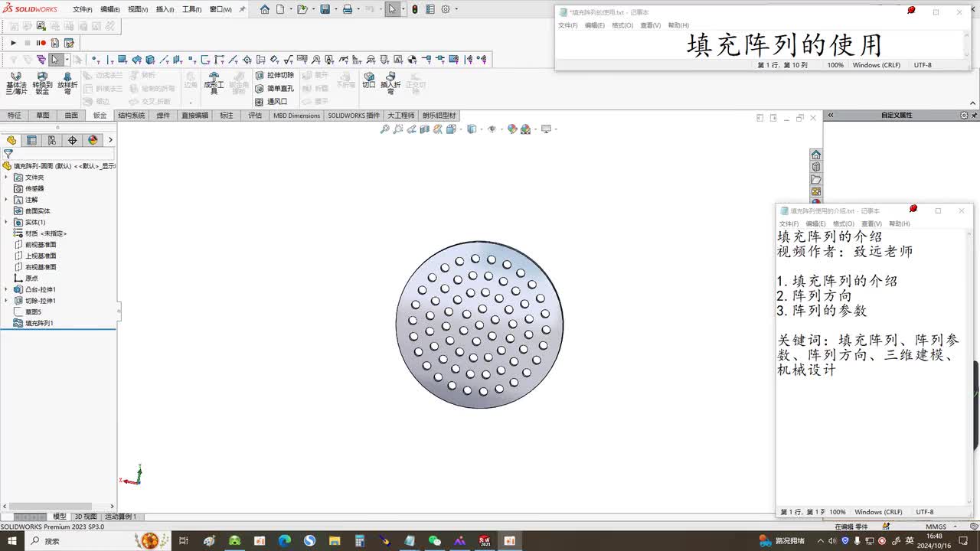Collapse the 自定义属性 pane with the double chevron
This screenshot has height=551, width=980.
pos(831,116)
